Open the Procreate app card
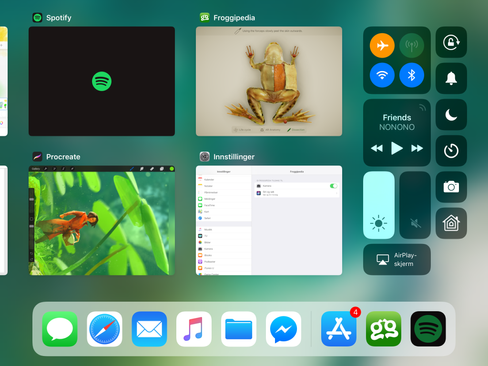This screenshot has height=366, width=488. 102,220
